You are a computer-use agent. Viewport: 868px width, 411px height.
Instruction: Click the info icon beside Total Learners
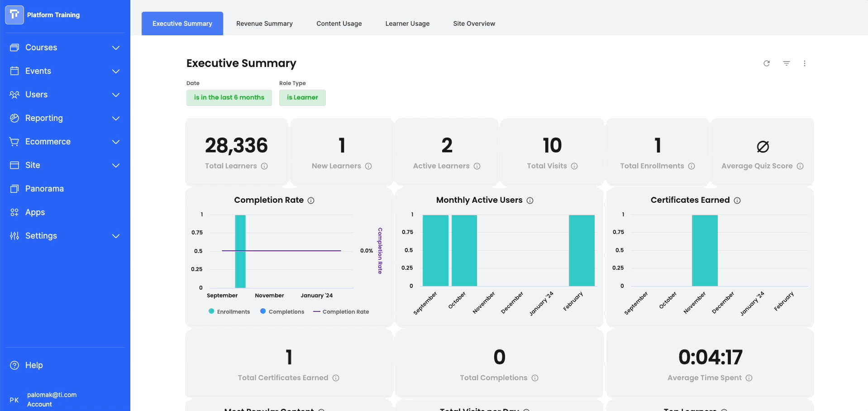(264, 166)
